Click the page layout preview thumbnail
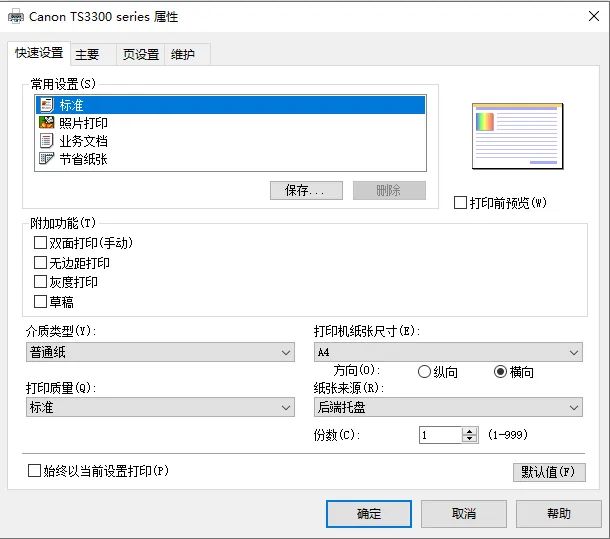Image resolution: width=610 pixels, height=539 pixels. click(x=517, y=136)
